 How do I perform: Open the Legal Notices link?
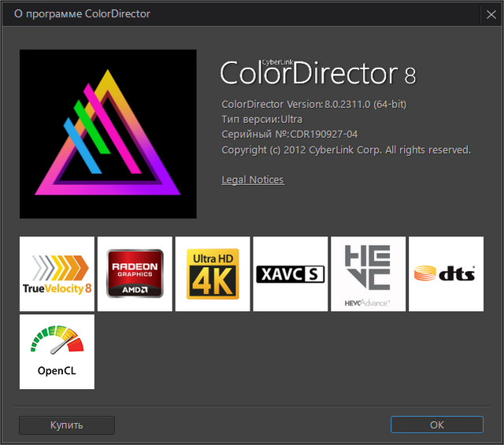point(253,180)
